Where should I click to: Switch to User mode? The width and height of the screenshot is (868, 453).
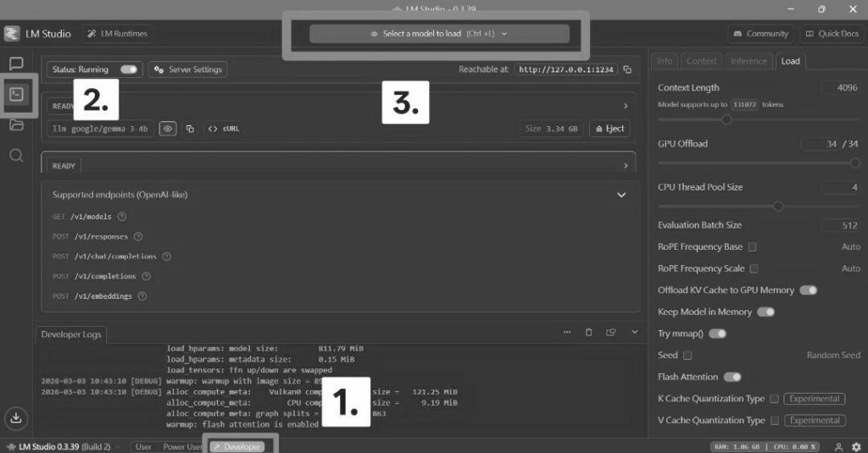(x=143, y=447)
